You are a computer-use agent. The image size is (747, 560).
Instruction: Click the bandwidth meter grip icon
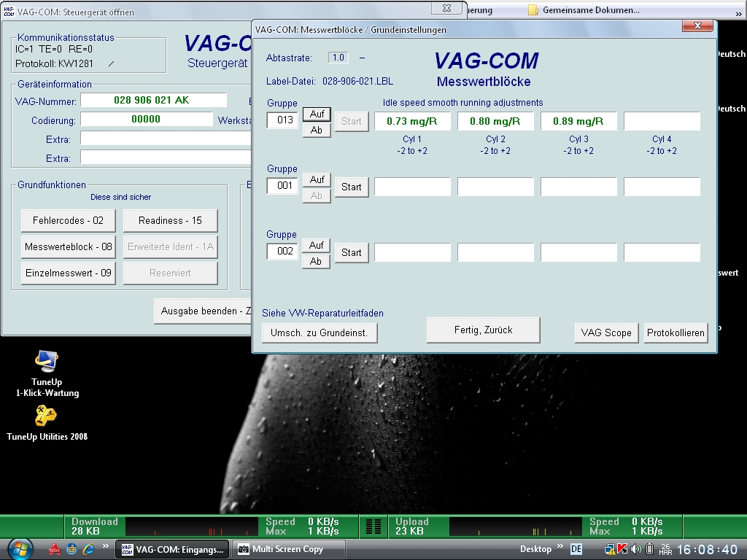(x=373, y=526)
